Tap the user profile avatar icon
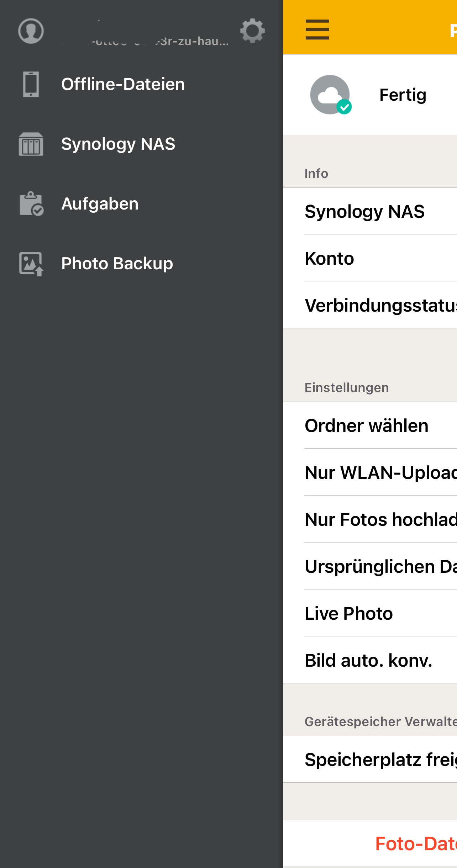This screenshot has width=457, height=868. pos(31,31)
